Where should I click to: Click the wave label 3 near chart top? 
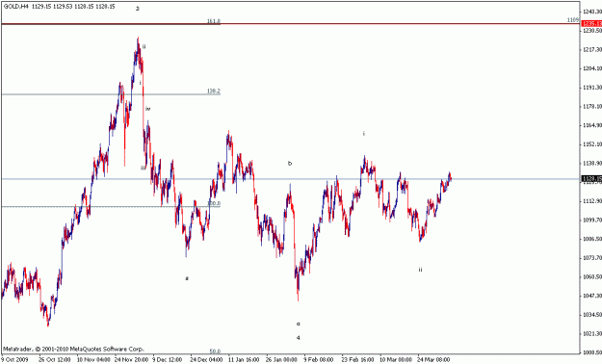[x=138, y=9]
